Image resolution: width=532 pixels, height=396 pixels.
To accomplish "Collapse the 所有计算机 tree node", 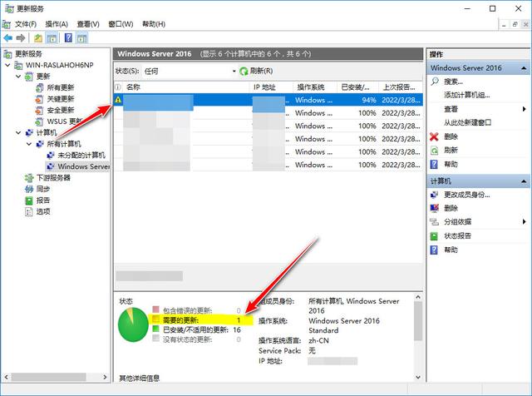I will point(29,144).
